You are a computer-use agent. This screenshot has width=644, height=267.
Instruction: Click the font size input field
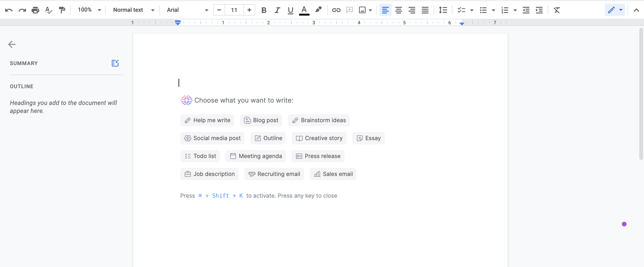tap(234, 10)
